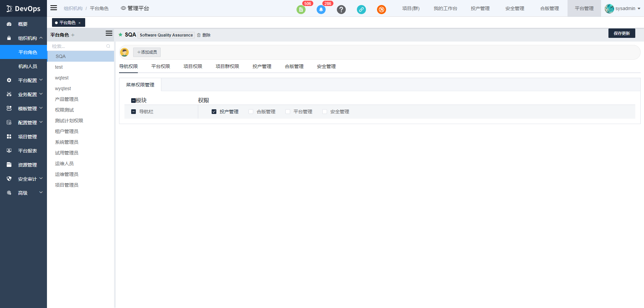644x308 pixels.
Task: Open the green document notifications icon
Action: tap(301, 10)
